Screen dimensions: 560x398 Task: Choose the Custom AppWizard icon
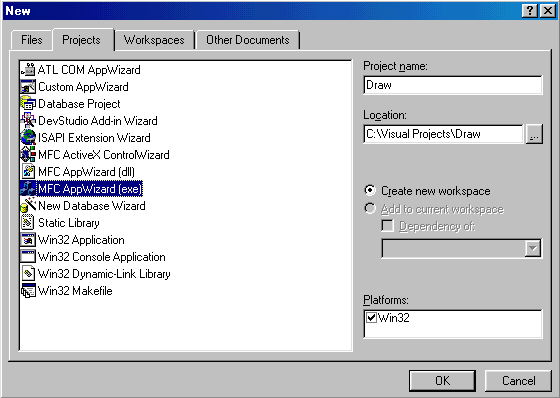28,87
